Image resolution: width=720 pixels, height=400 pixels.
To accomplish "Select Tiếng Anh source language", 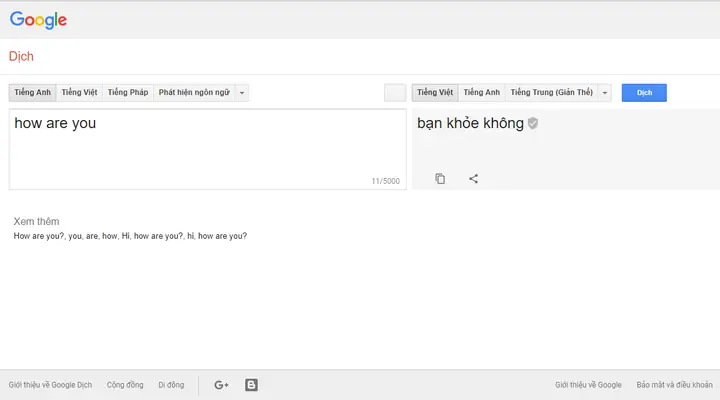I will [33, 92].
